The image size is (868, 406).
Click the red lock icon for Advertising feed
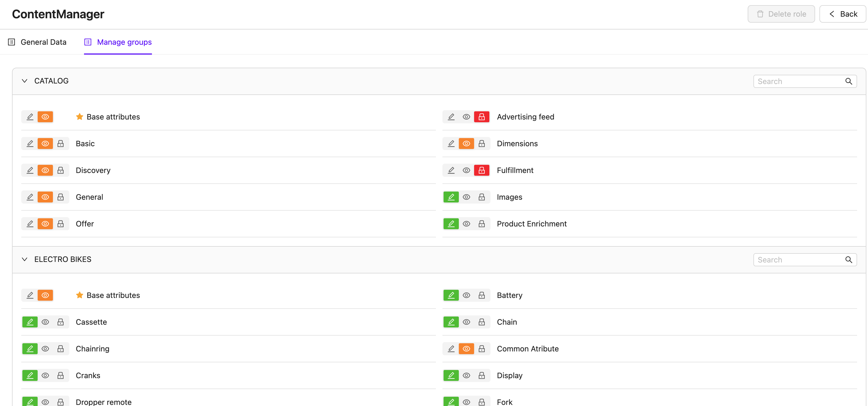point(481,117)
